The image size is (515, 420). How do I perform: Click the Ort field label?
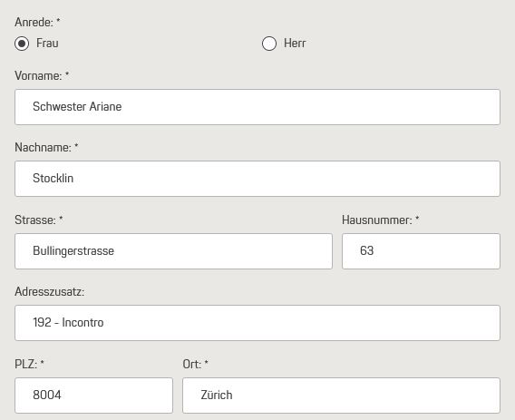192,364
